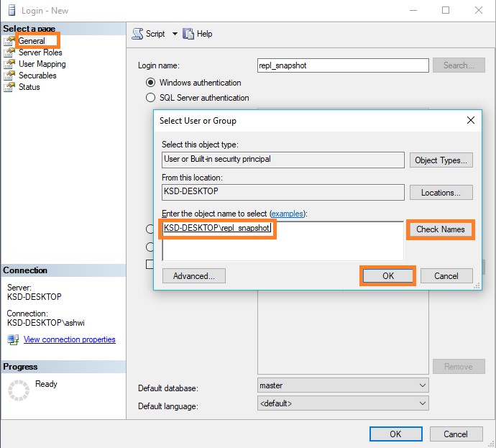
Task: Open the examples link
Action: pos(288,214)
